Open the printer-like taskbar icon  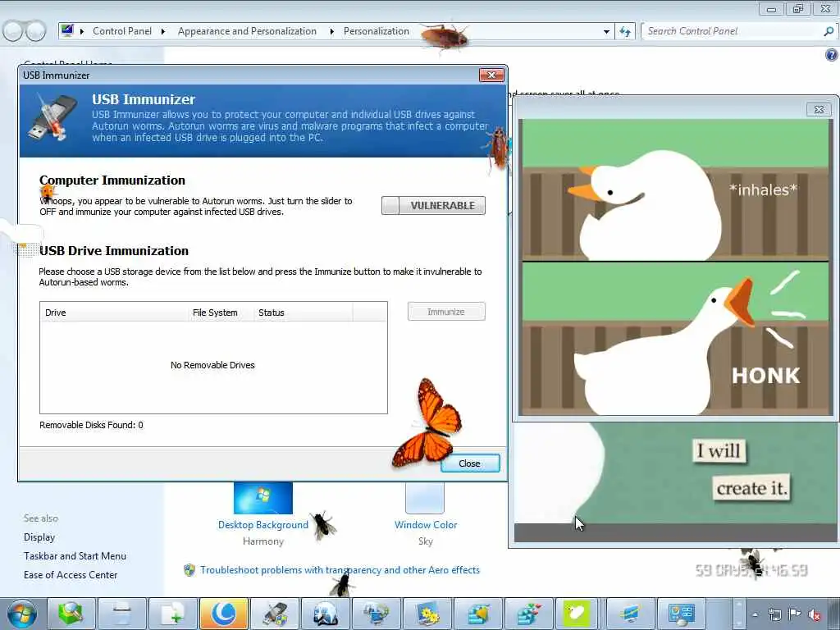(122, 614)
